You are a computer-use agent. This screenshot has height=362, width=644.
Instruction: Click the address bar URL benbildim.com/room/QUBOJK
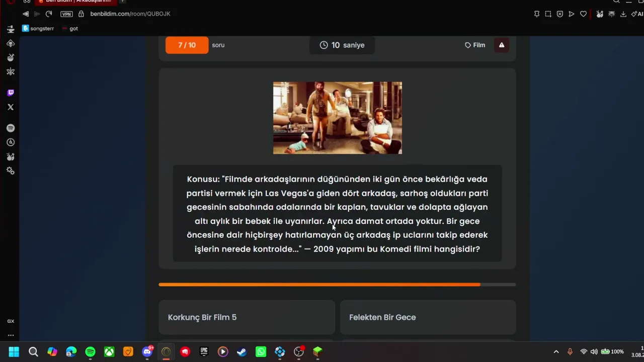130,14
